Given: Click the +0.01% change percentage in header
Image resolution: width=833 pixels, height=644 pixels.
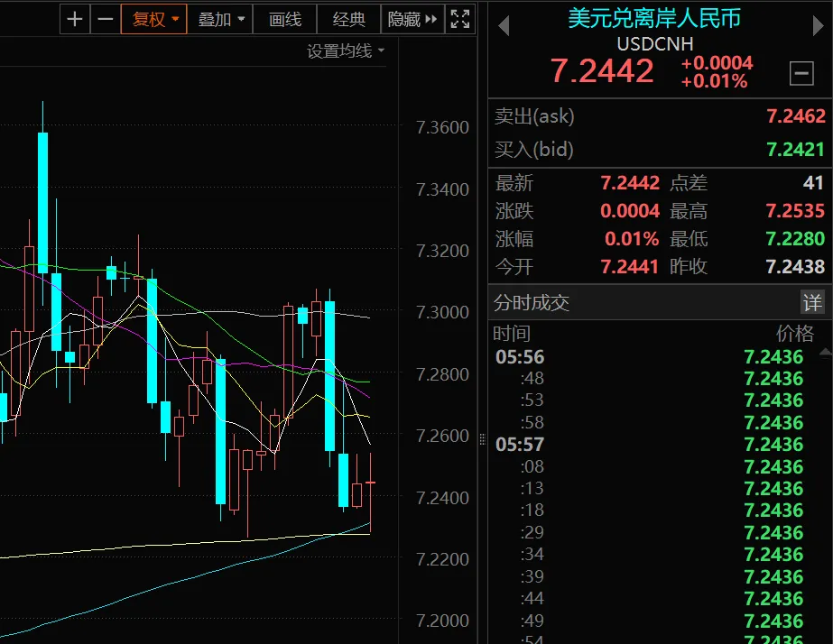Looking at the screenshot, I should pos(714,81).
